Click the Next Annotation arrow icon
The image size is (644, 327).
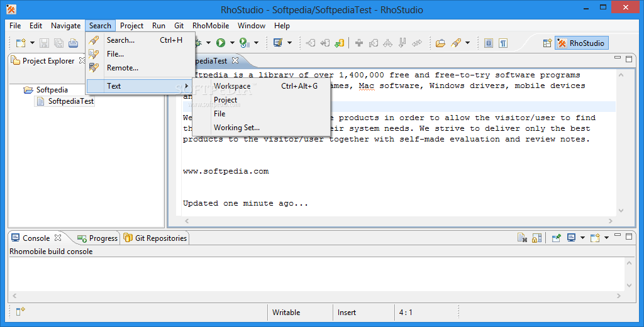coord(311,43)
